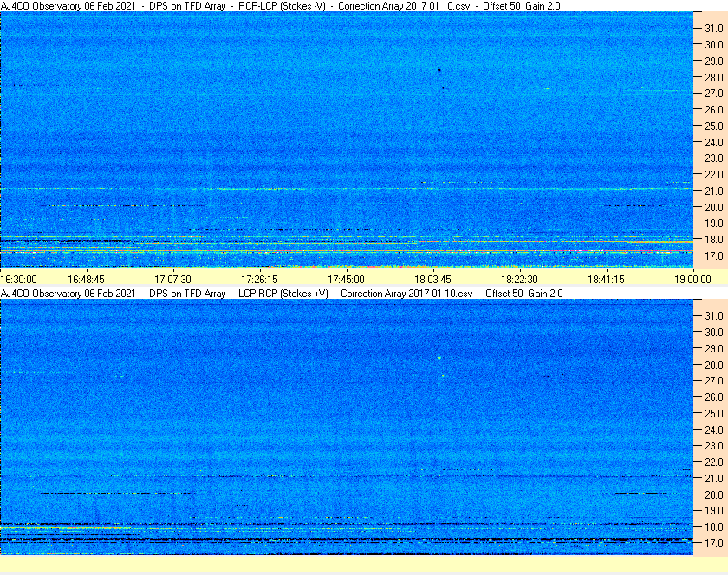Click 22.0 frequency label on Stokes -V plot

click(714, 175)
